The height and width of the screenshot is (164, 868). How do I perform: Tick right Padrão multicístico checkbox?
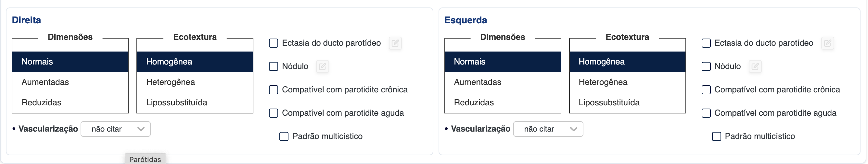pyautogui.click(x=284, y=137)
